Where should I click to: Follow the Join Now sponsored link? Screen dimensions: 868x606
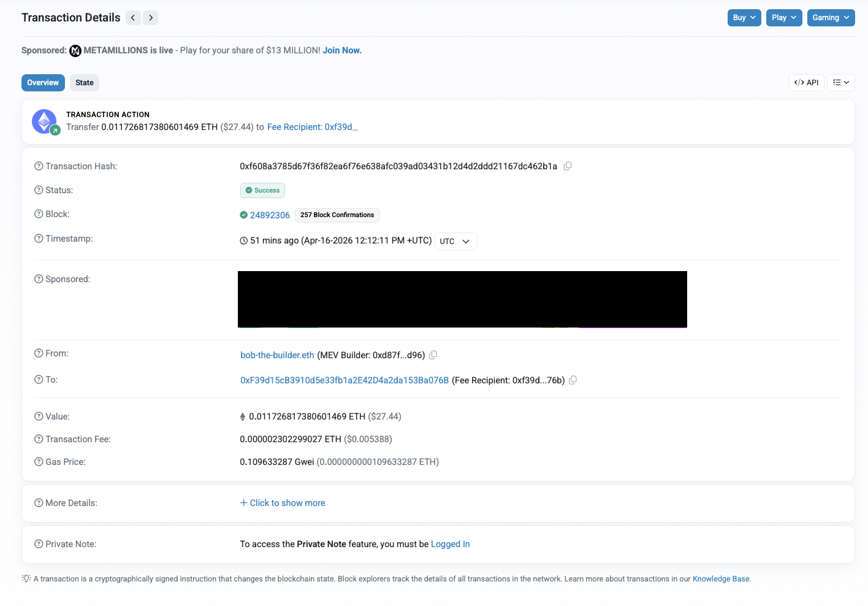click(x=342, y=50)
